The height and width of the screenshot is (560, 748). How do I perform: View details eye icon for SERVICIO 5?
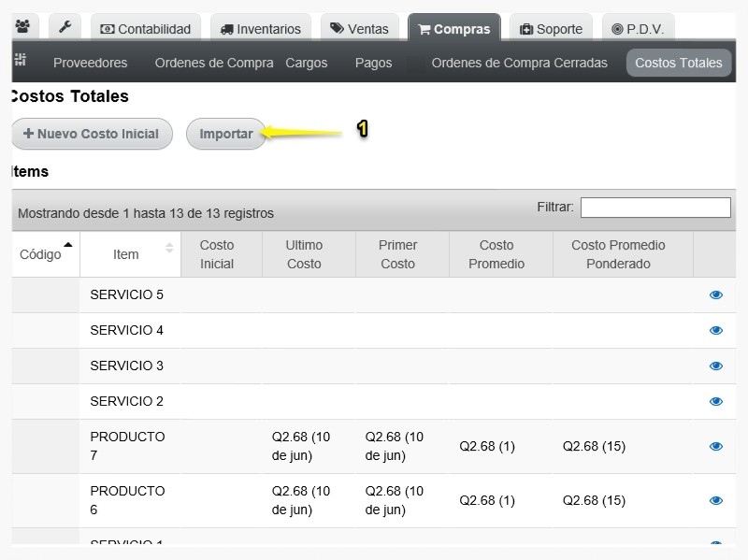click(x=715, y=294)
